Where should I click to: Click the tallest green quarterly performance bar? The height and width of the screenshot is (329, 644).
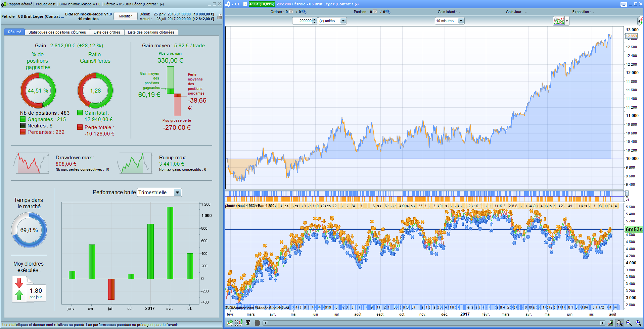170,243
